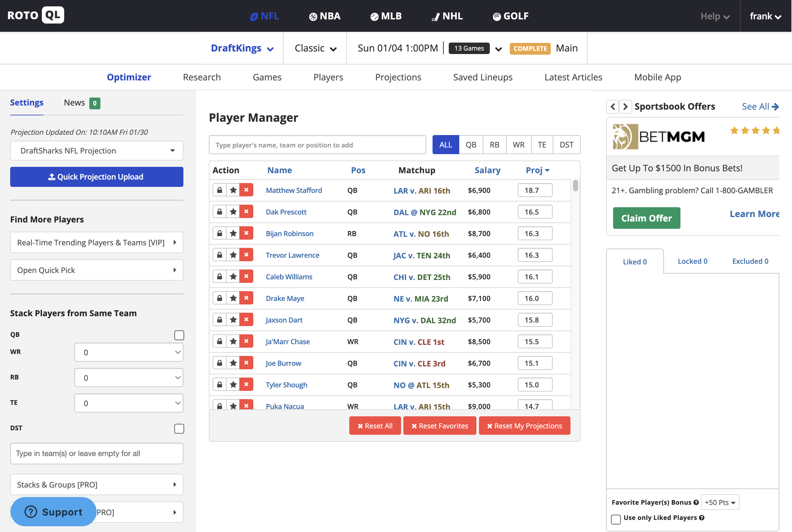Exclude Ja'Marr Chase with the red X

coord(246,341)
